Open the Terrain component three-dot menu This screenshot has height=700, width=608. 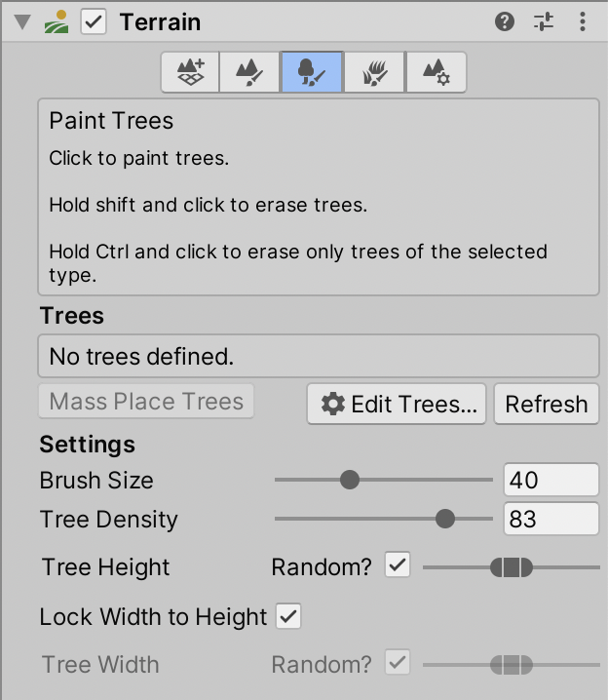tap(582, 21)
